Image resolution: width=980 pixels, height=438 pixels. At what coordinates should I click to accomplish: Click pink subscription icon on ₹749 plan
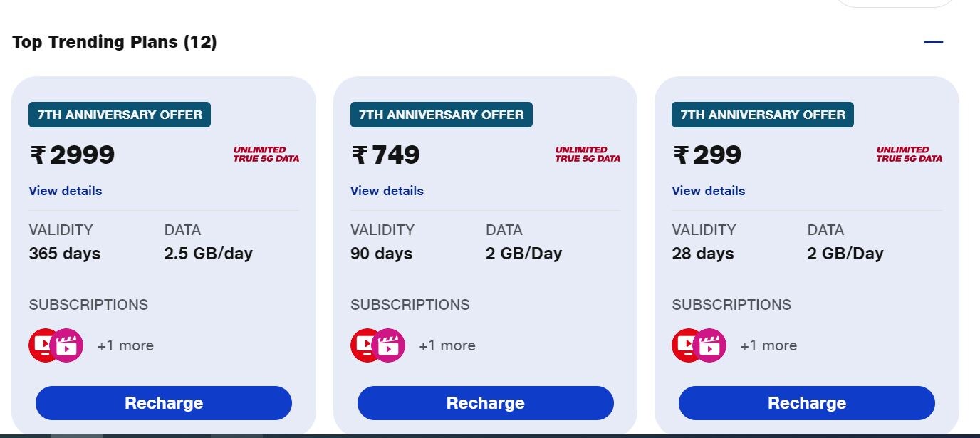[x=390, y=346]
